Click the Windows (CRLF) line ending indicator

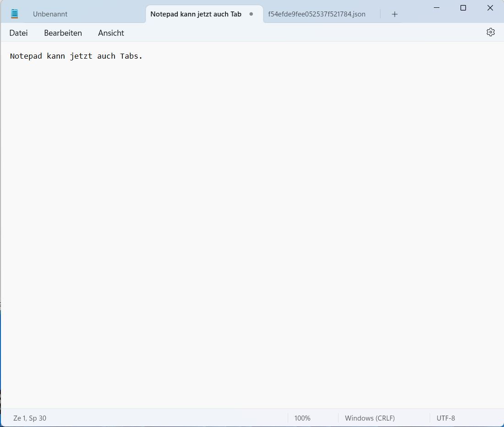(370, 418)
